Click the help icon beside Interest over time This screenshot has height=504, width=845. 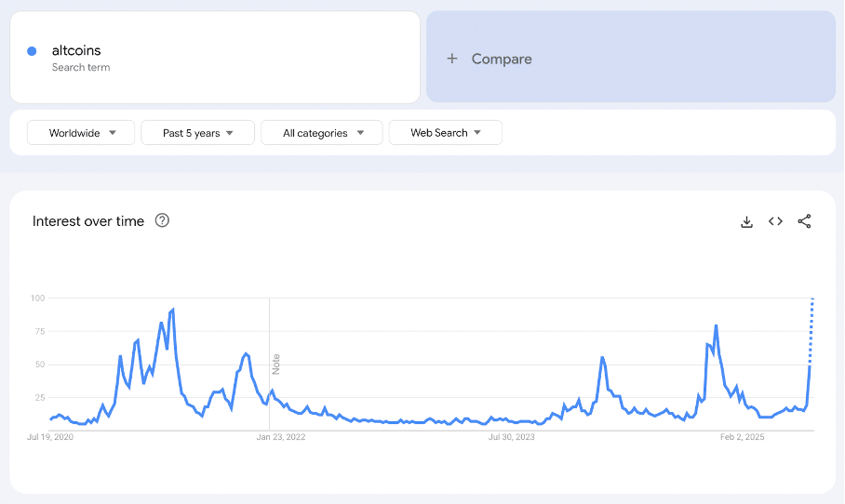pos(162,220)
